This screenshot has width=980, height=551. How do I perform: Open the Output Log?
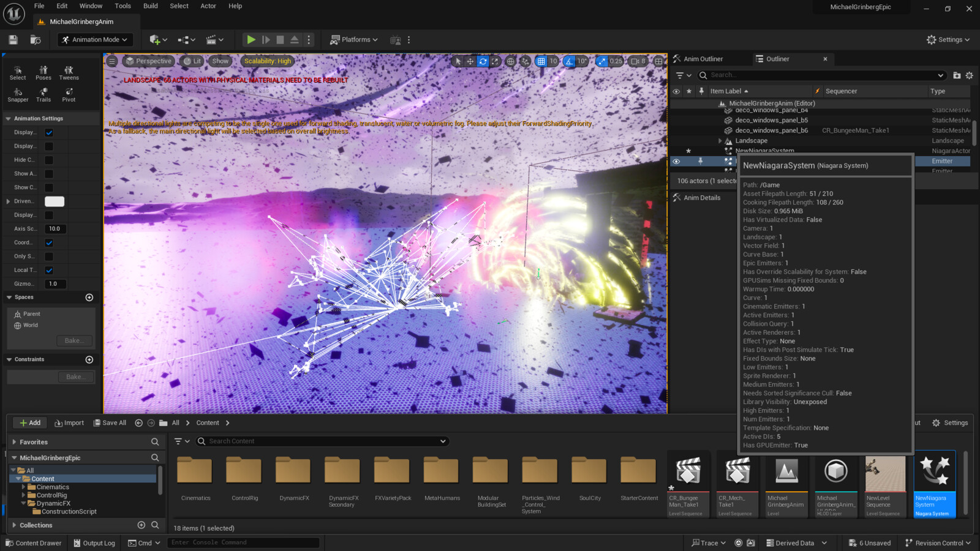(94, 543)
